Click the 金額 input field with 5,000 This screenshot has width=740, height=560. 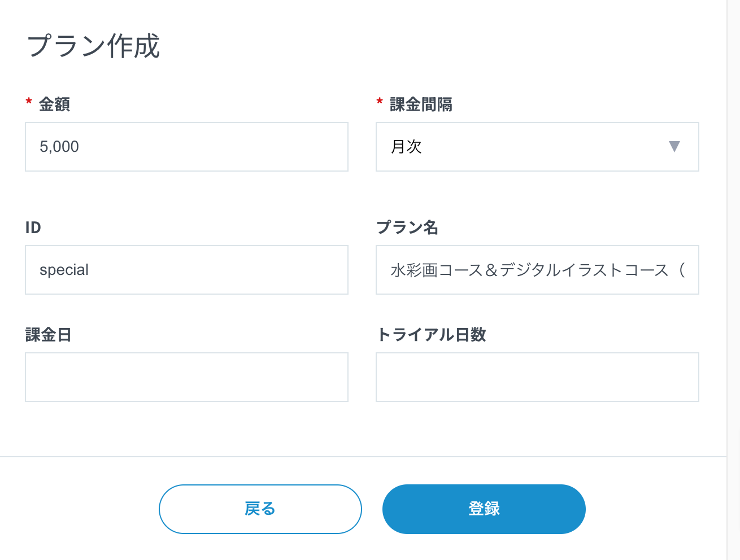[186, 147]
